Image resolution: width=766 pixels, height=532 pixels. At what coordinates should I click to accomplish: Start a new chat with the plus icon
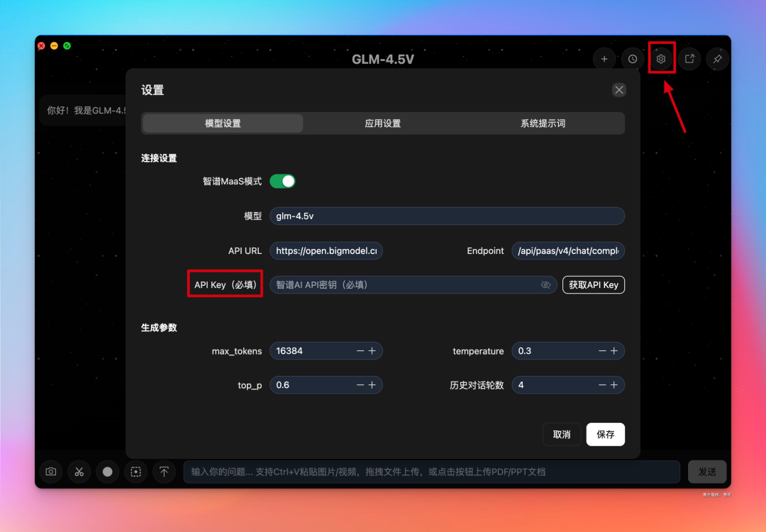pyautogui.click(x=604, y=59)
